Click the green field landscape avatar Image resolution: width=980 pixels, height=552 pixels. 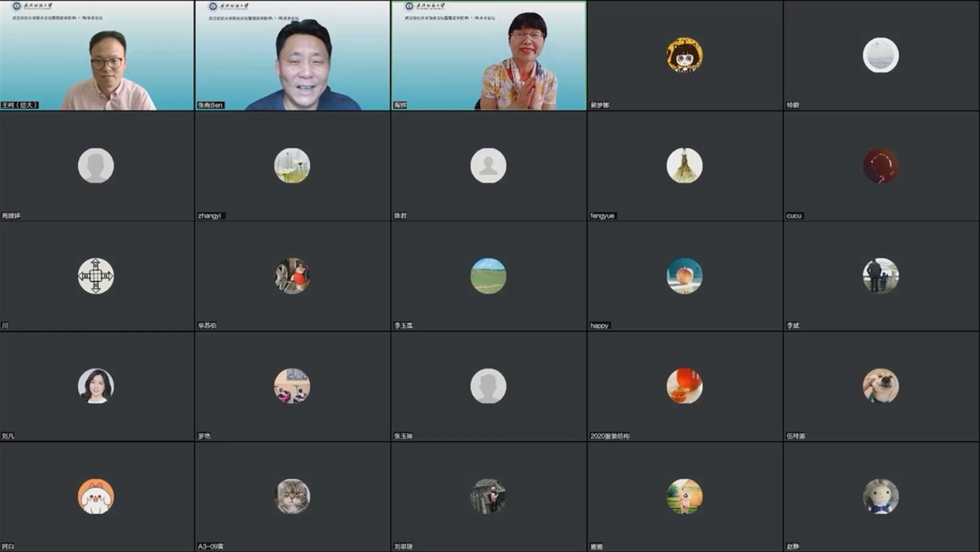488,276
